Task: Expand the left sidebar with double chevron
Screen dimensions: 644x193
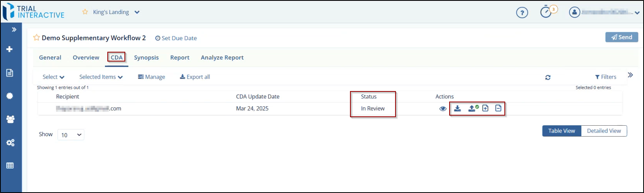Action: pos(14,30)
